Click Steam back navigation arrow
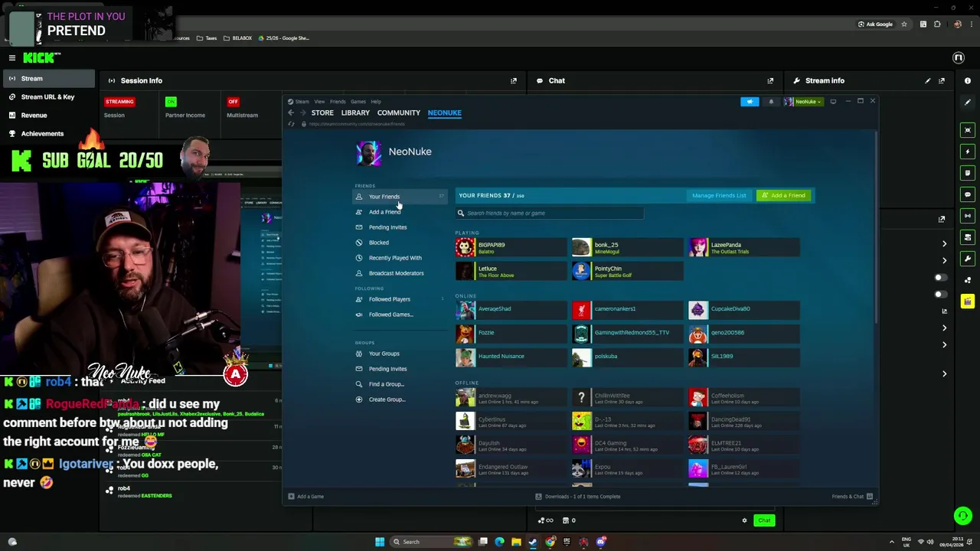Viewport: 980px width, 551px height. pos(291,112)
